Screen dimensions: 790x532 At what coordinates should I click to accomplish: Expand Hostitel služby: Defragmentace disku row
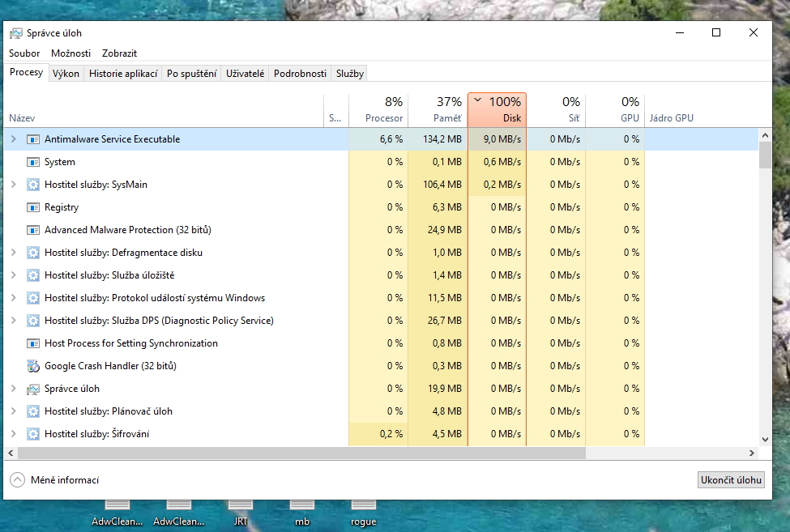pos(13,253)
